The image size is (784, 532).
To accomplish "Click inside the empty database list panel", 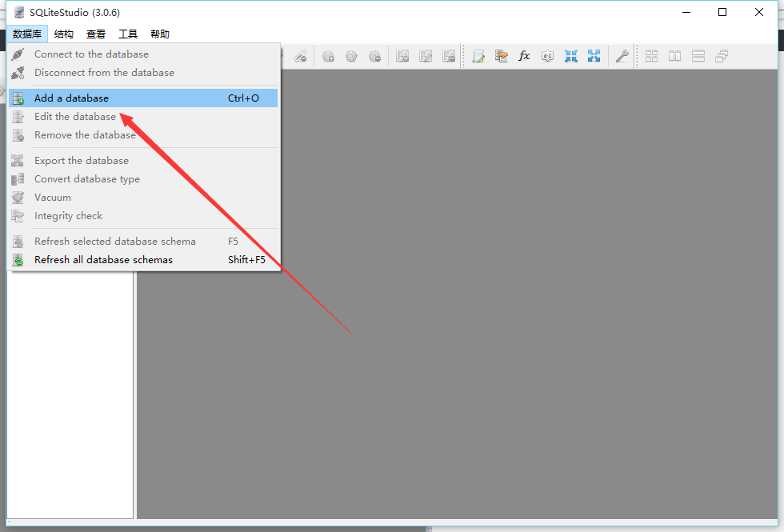I will pyautogui.click(x=70, y=395).
